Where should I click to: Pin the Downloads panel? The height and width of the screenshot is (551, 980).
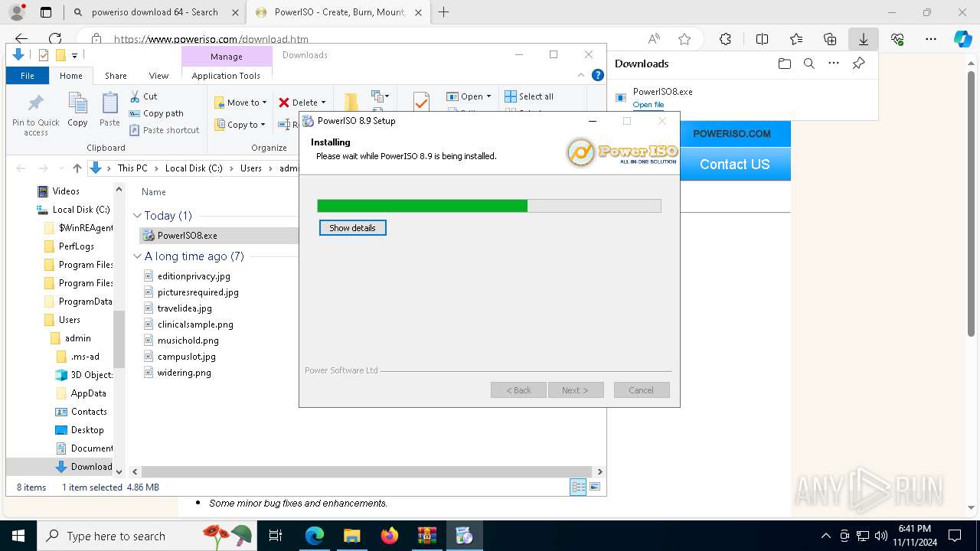(x=858, y=64)
